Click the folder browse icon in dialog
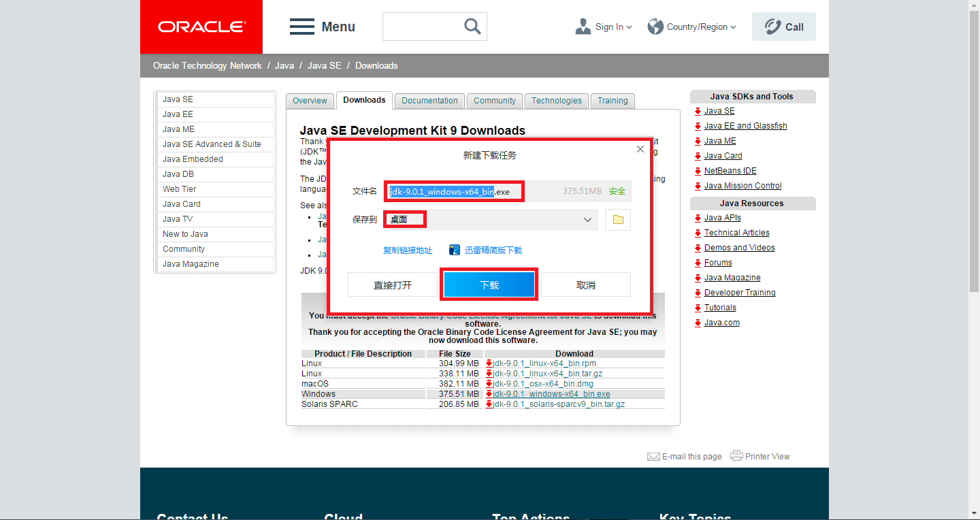 618,220
